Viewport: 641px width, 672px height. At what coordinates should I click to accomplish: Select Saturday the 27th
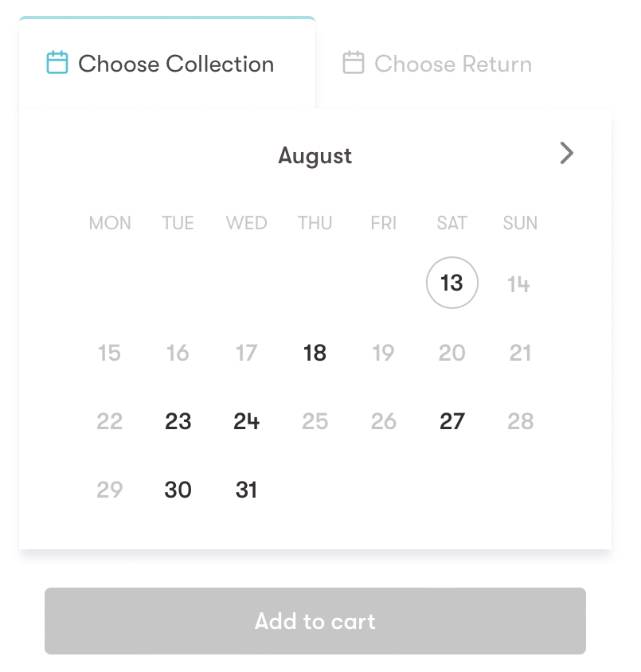coord(452,421)
